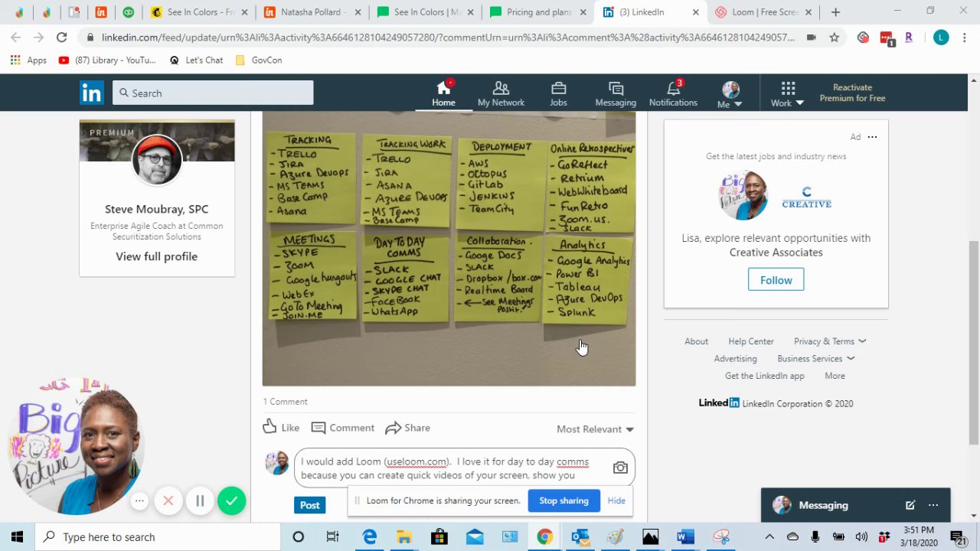980x551 pixels.
Task: Click Get the LinkedIn app
Action: coord(764,376)
